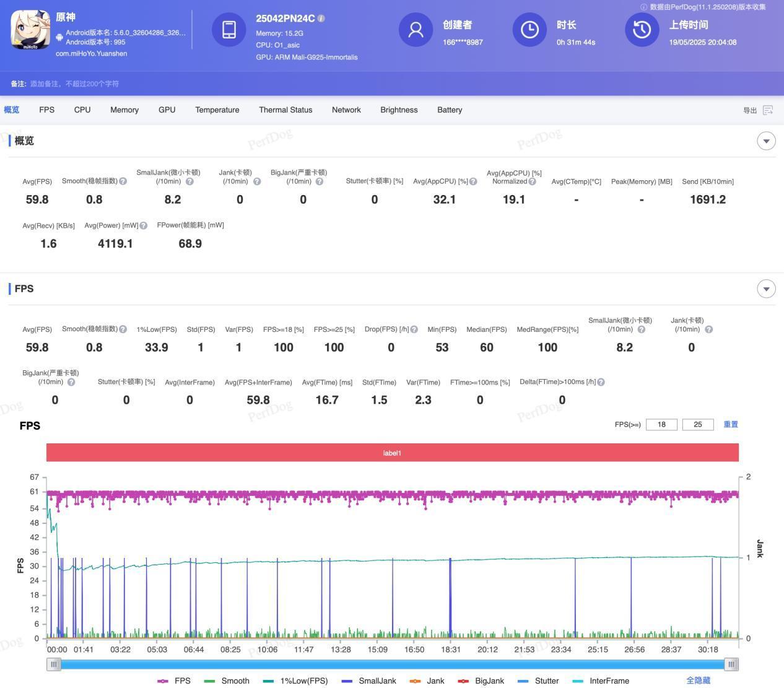Hide the 1%Low(FPS) line via legend
Image resolution: width=784 pixels, height=688 pixels.
click(x=295, y=681)
